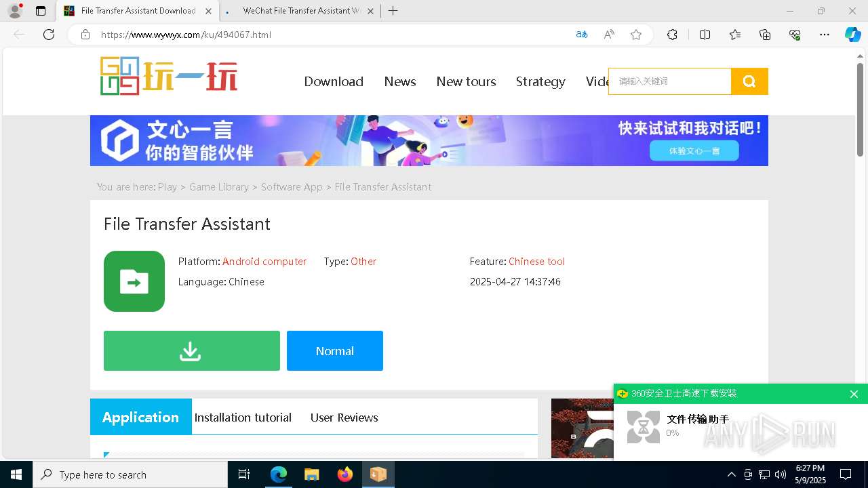The height and width of the screenshot is (488, 868).
Task: Click the blue Normal button
Action: (335, 351)
